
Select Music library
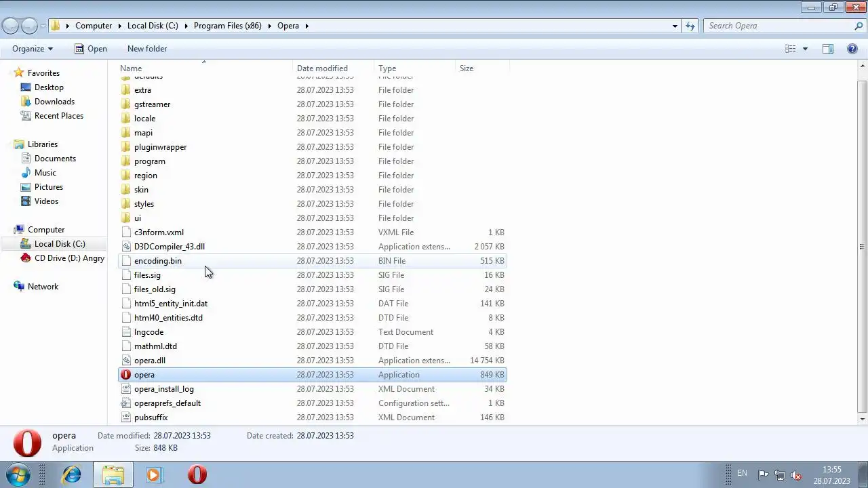pyautogui.click(x=45, y=173)
